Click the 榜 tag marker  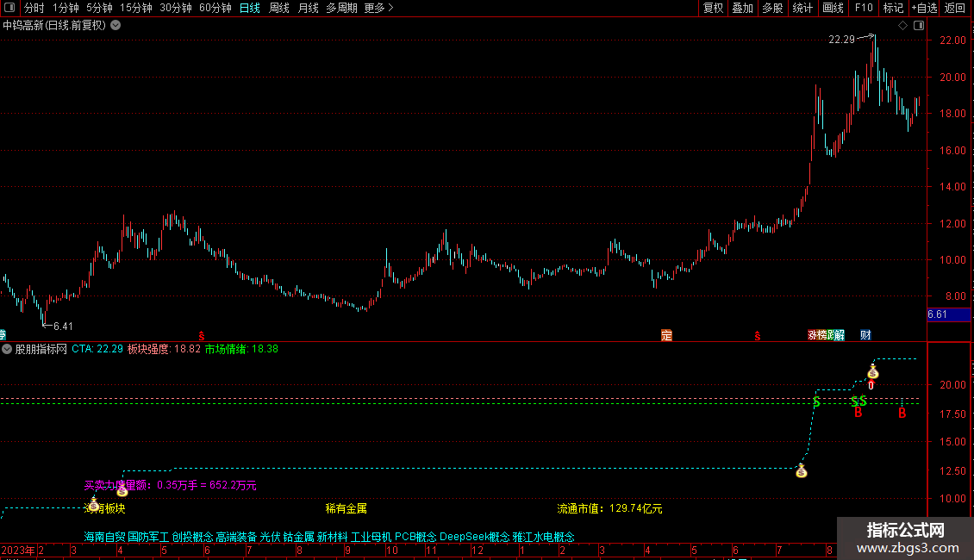(821, 335)
